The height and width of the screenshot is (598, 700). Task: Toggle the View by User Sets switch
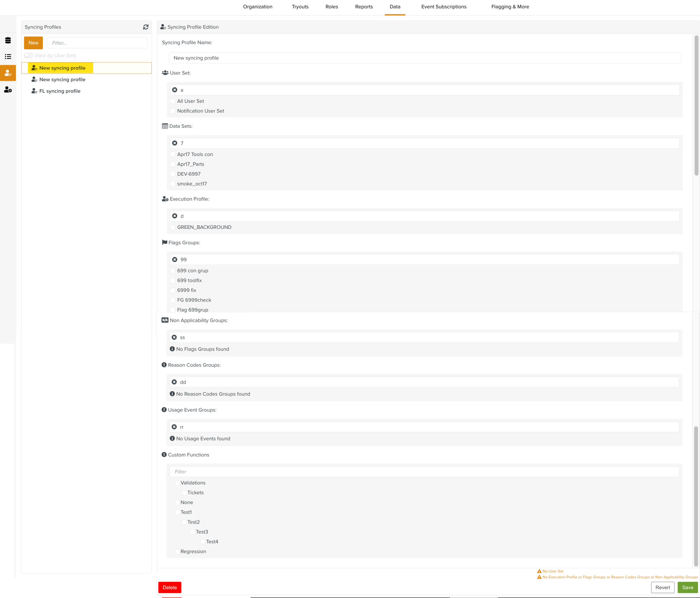[28, 55]
